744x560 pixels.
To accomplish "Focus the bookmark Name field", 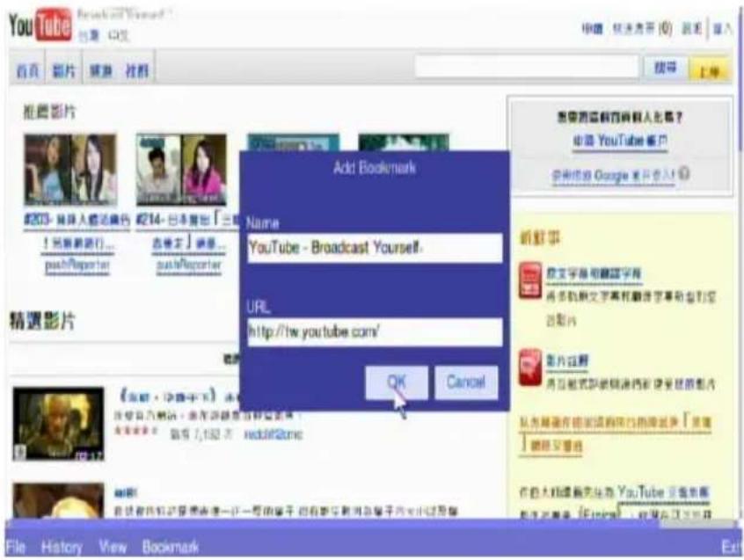I will point(375,248).
